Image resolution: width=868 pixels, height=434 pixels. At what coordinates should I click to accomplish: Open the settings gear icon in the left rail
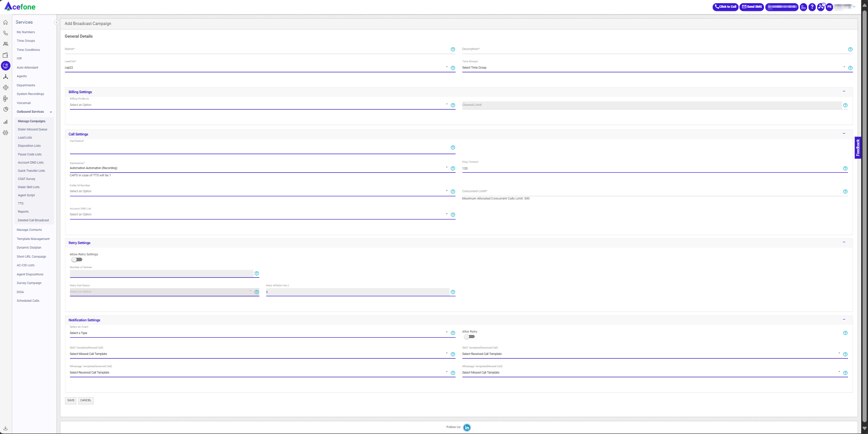click(5, 133)
